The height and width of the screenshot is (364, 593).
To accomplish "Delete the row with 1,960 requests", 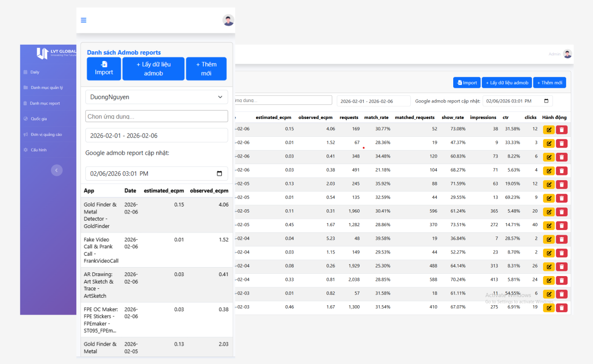I will pos(561,212).
